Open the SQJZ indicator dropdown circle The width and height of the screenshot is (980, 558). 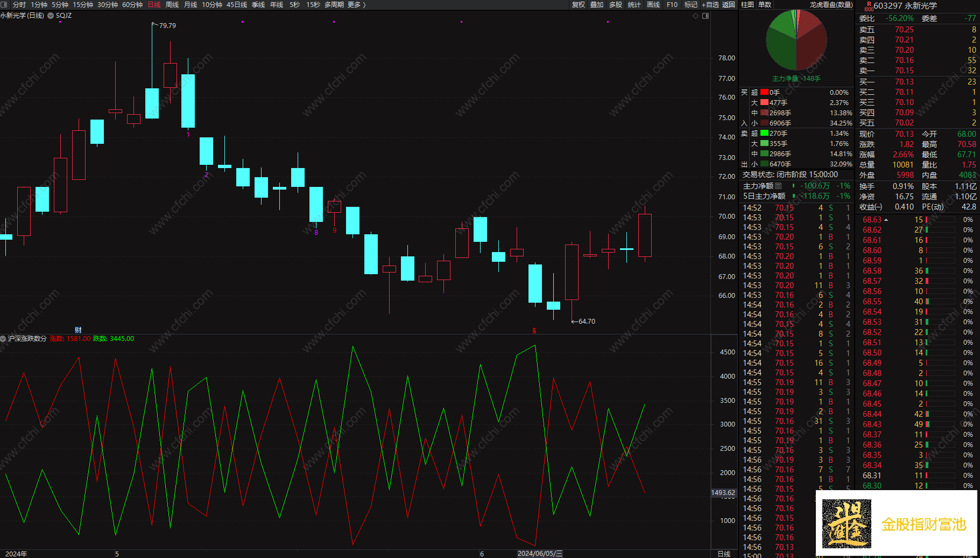click(x=51, y=16)
